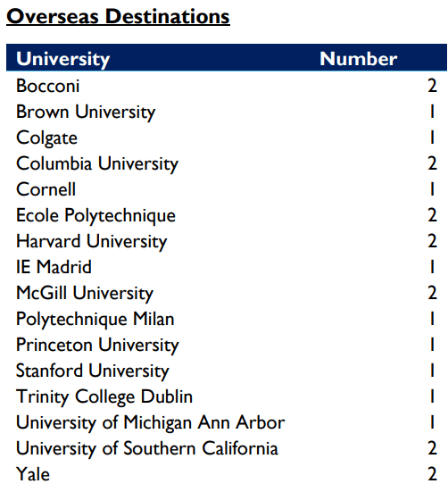
Task: Click Harvard University text
Action: pyautogui.click(x=92, y=241)
